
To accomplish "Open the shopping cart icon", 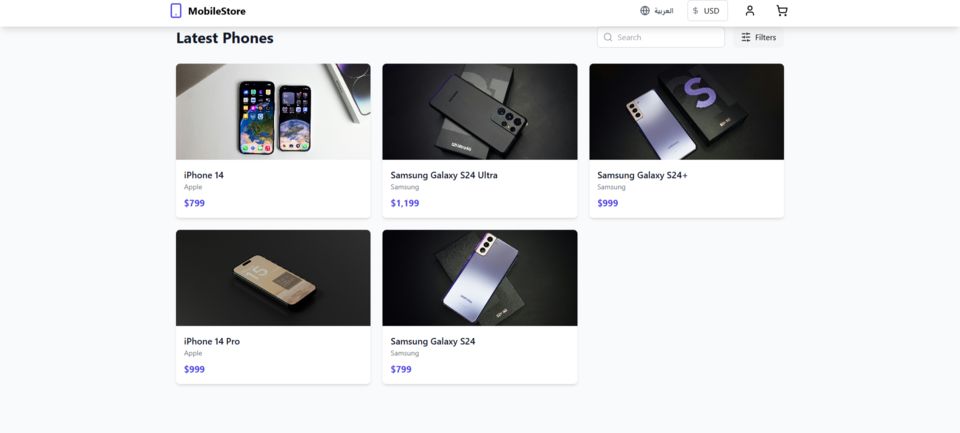I will point(781,11).
